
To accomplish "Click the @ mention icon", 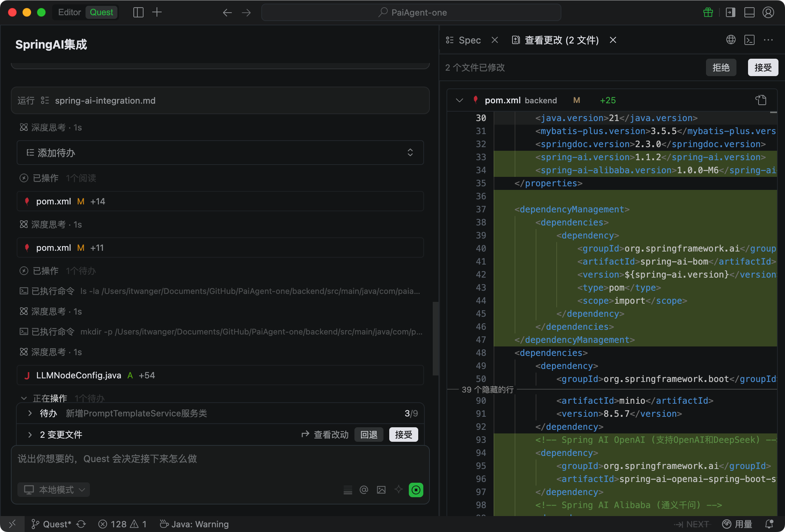I will pos(364,490).
